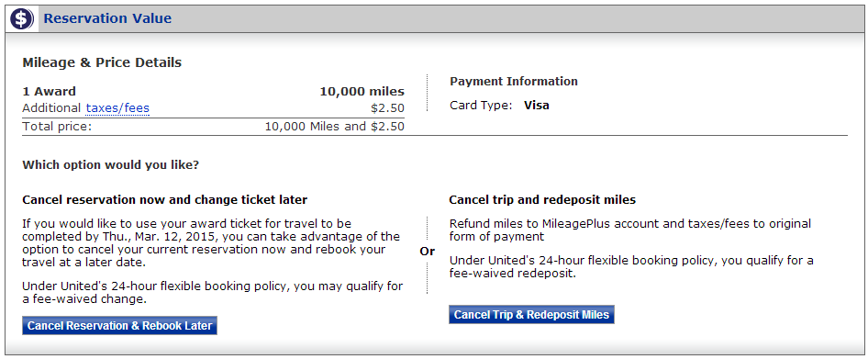
Task: Open the taxes/fees link
Action: 117,108
